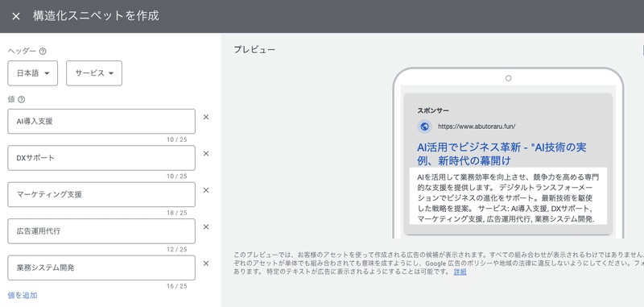Click the 値を追加 link
This screenshot has width=644, height=307.
click(23, 295)
